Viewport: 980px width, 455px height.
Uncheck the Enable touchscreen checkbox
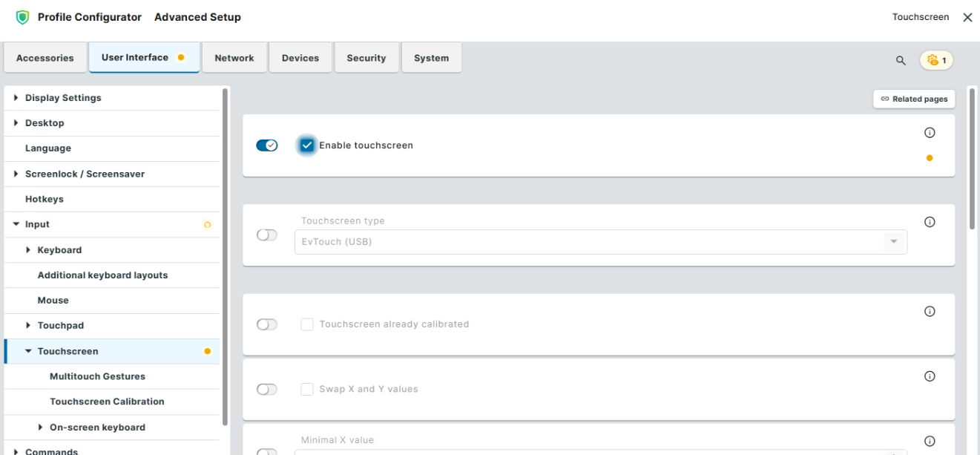(x=307, y=145)
